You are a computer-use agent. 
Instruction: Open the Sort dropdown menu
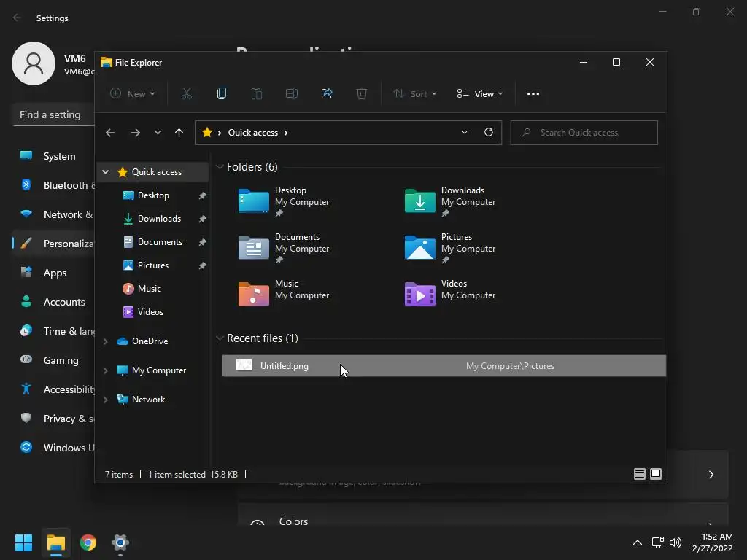414,94
